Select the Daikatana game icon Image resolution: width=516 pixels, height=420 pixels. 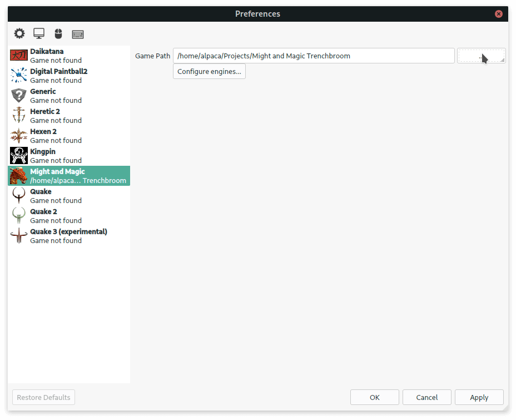point(19,56)
